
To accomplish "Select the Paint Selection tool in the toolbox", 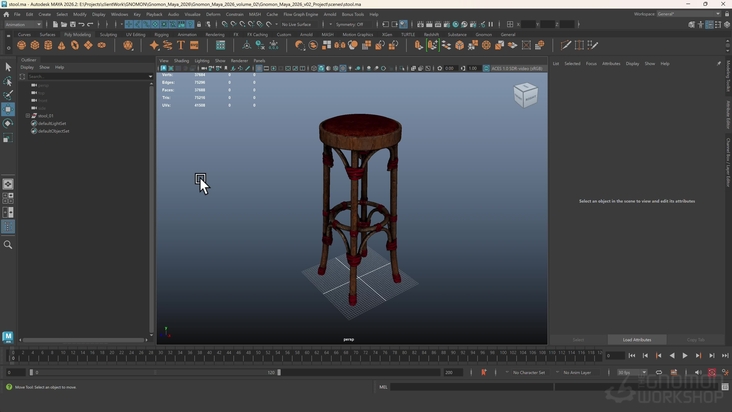I will point(8,95).
